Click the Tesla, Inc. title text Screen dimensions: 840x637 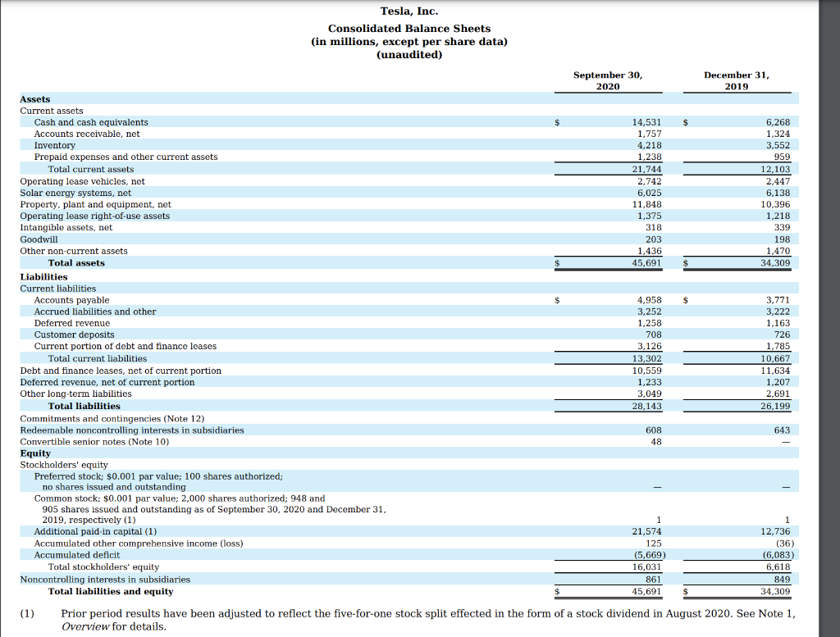pos(409,11)
